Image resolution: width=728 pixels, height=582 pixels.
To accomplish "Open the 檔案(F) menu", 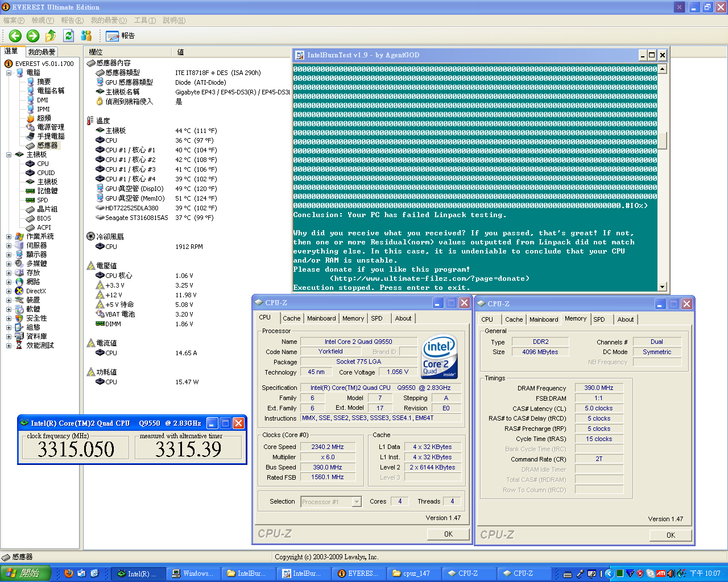I will point(14,20).
